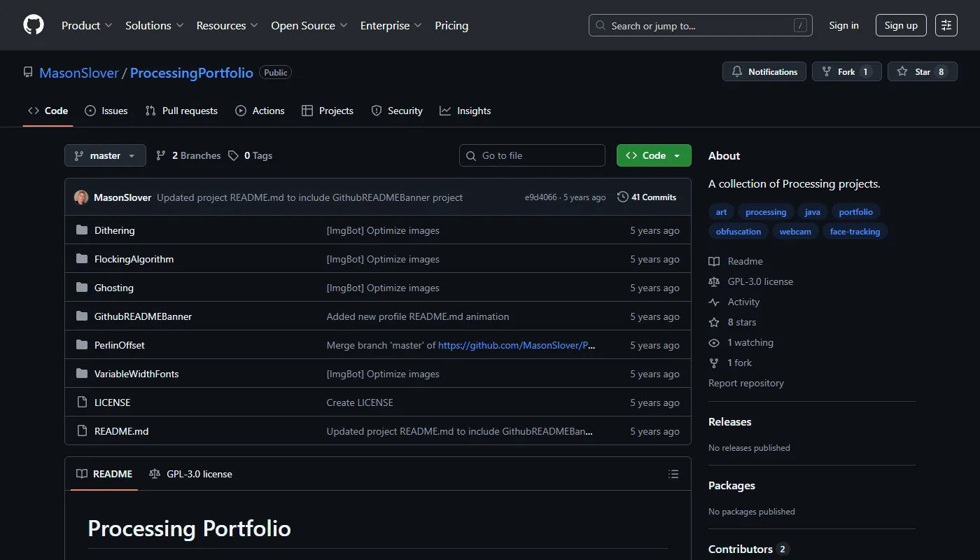Expand the Resources menu
980x560 pixels.
click(x=227, y=25)
